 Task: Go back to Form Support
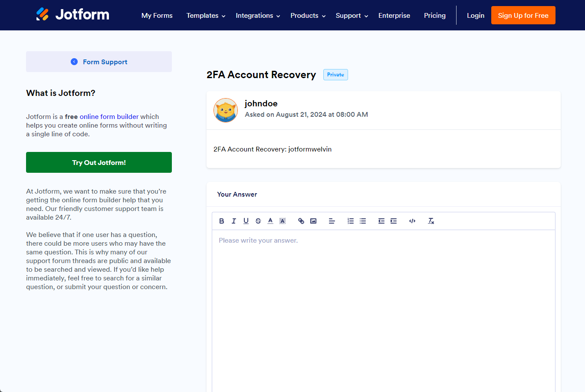coord(99,62)
